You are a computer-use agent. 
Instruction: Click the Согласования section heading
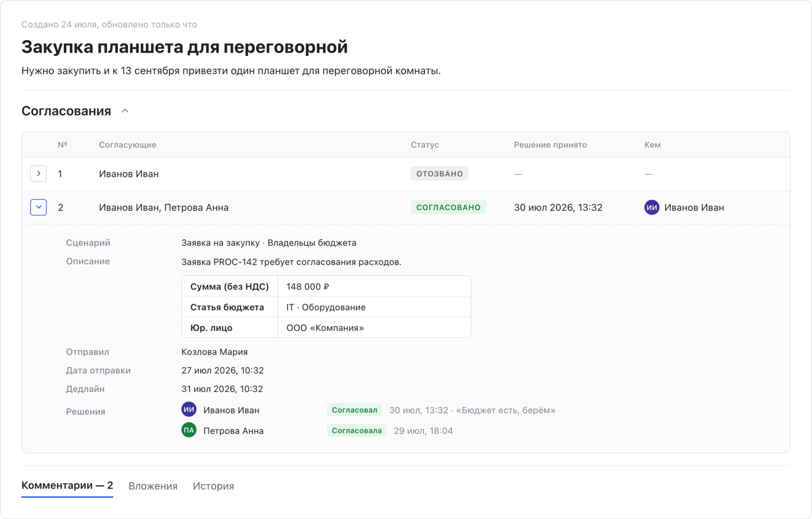(66, 111)
